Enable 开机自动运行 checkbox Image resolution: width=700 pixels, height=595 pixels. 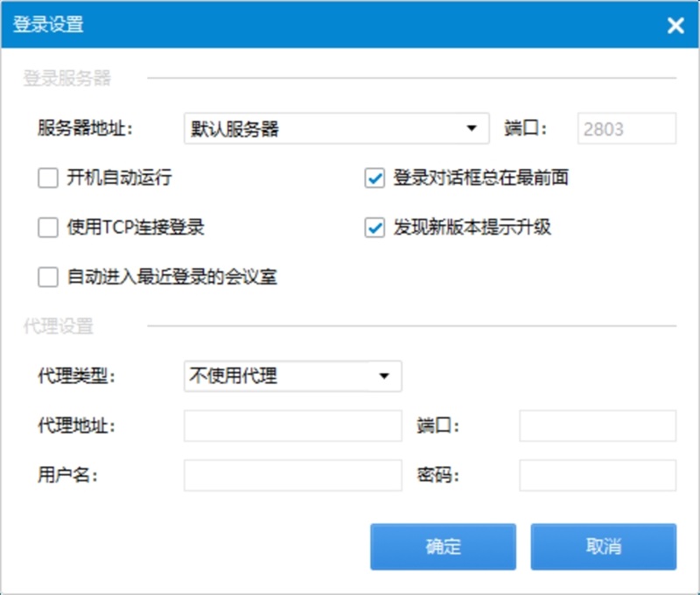[x=48, y=178]
